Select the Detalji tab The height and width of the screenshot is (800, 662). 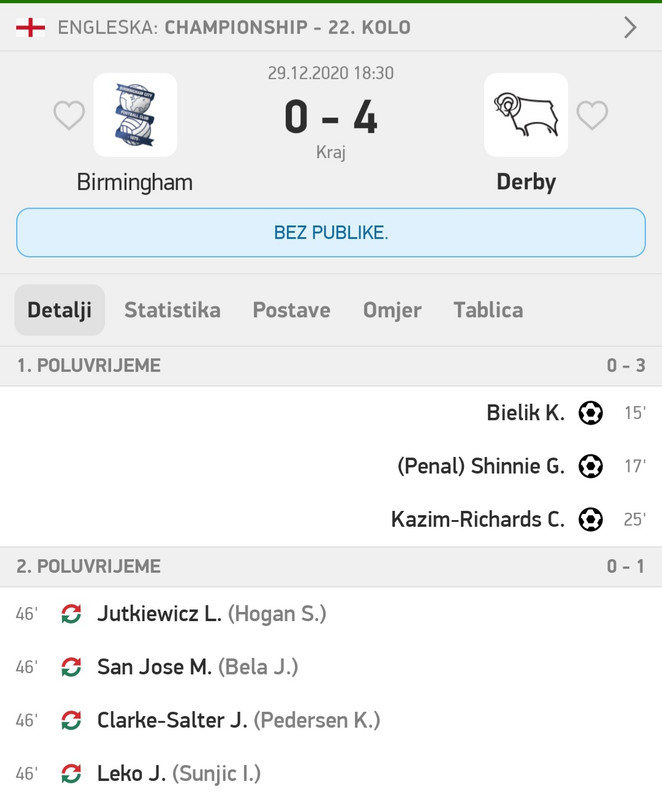[x=60, y=310]
